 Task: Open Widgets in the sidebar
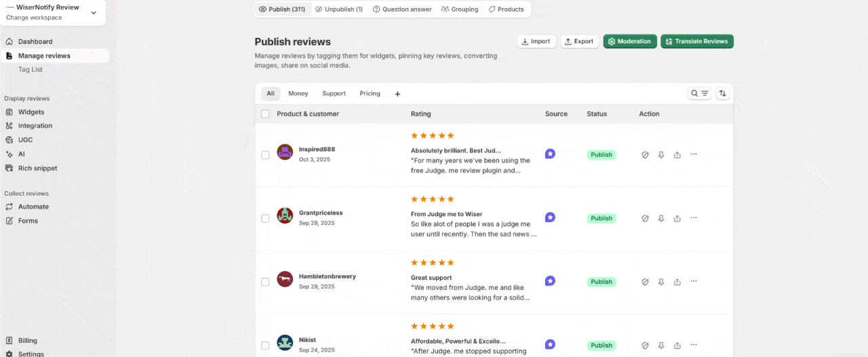pyautogui.click(x=31, y=112)
